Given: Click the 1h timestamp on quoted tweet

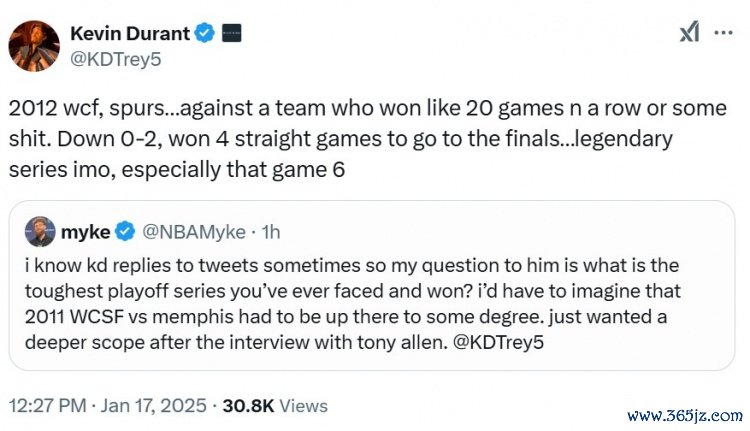Looking at the screenshot, I should point(269,231).
